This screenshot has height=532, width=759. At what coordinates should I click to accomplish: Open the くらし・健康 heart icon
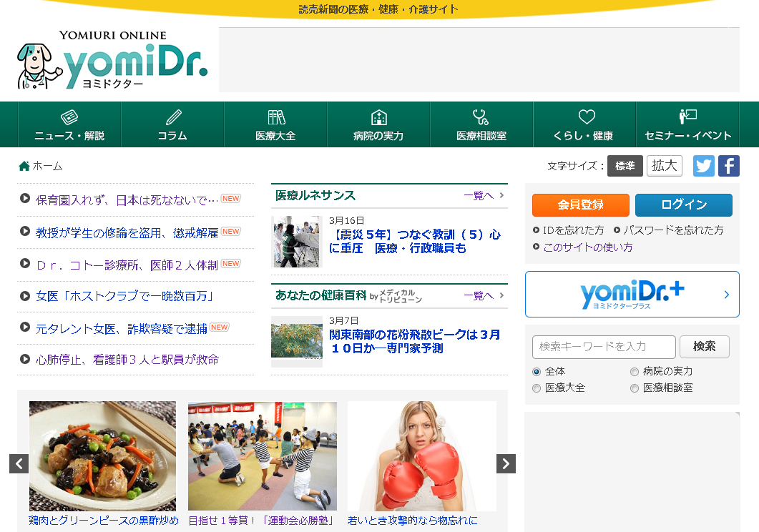coord(587,117)
